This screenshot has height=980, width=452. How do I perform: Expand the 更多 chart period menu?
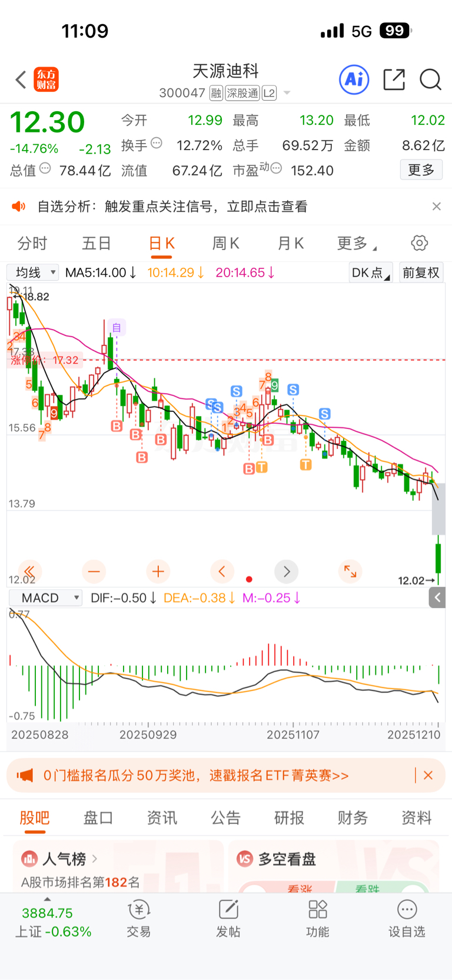[x=357, y=243]
